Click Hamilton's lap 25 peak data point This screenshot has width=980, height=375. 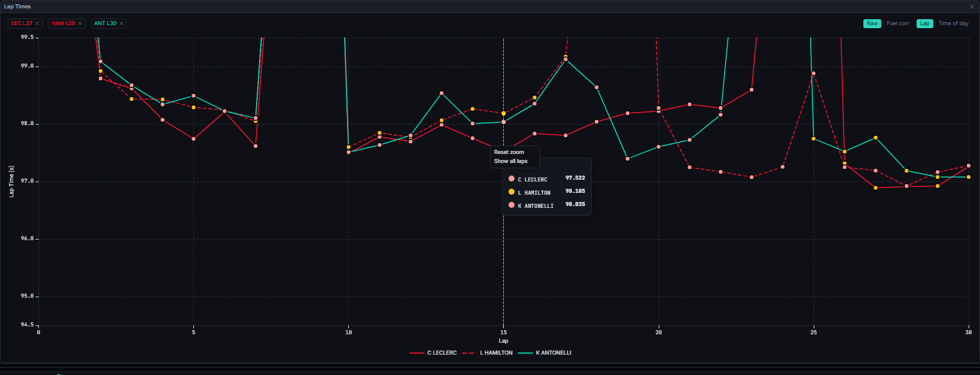click(x=814, y=74)
